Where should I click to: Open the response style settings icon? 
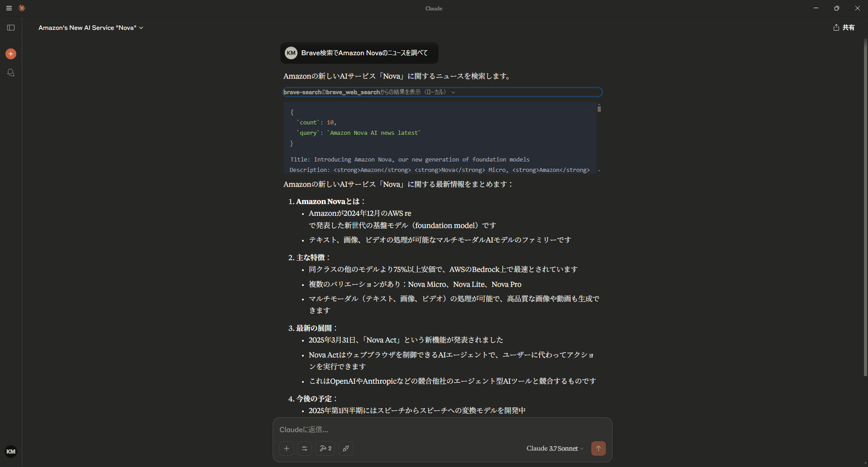[x=305, y=448]
